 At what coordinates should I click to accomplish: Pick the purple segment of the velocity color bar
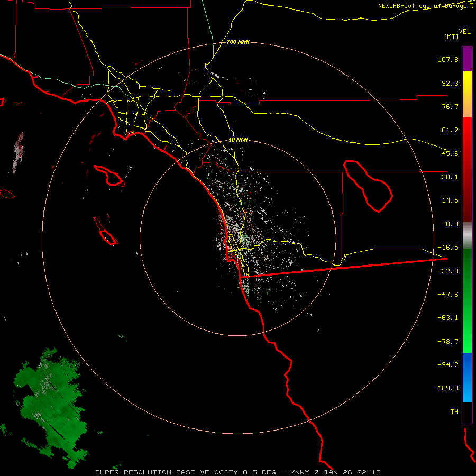click(x=467, y=59)
